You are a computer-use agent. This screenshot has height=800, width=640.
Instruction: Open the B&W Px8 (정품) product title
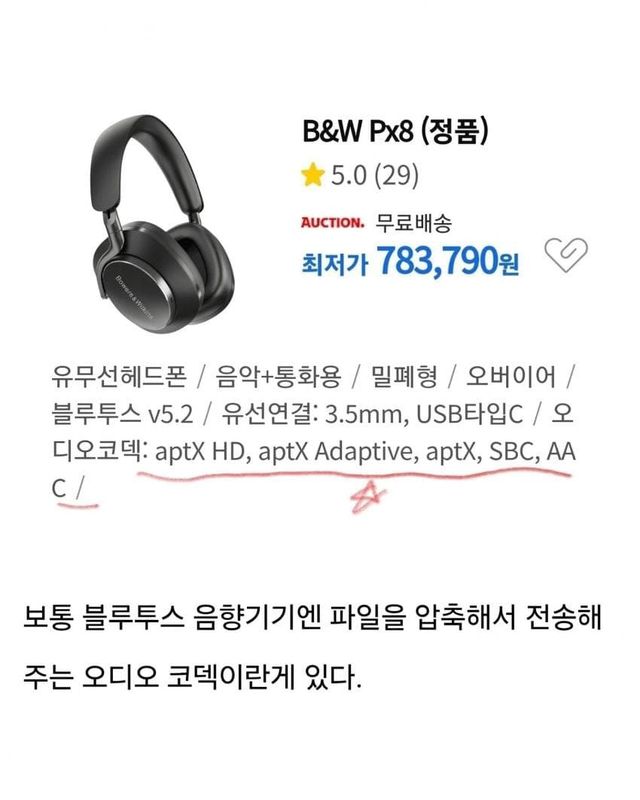click(x=396, y=131)
